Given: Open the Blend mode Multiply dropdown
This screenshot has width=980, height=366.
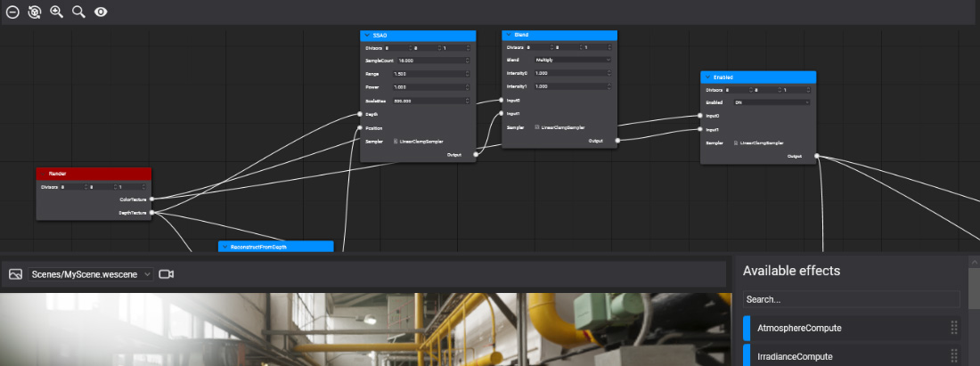Looking at the screenshot, I should click(570, 60).
